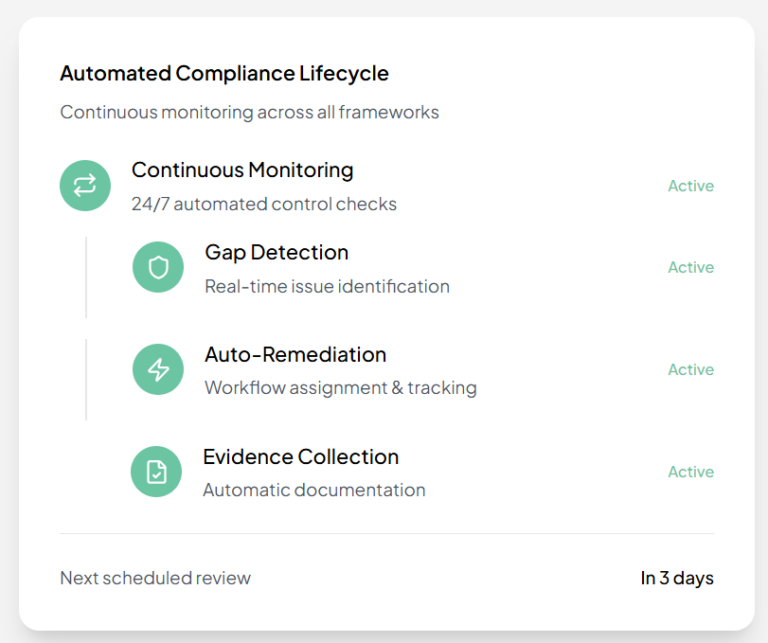Viewport: 768px width, 643px height.
Task: Open the Evidence Collection document icon
Action: [x=156, y=471]
